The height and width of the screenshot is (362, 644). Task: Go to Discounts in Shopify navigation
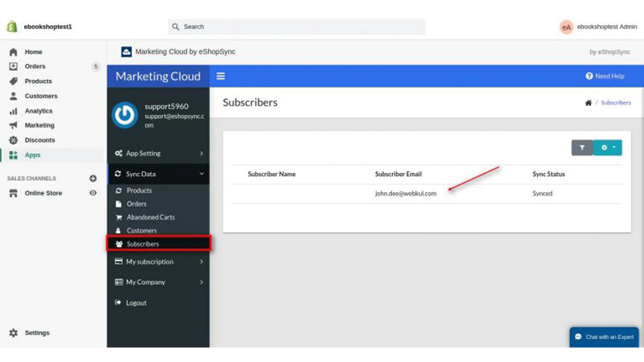pyautogui.click(x=40, y=140)
